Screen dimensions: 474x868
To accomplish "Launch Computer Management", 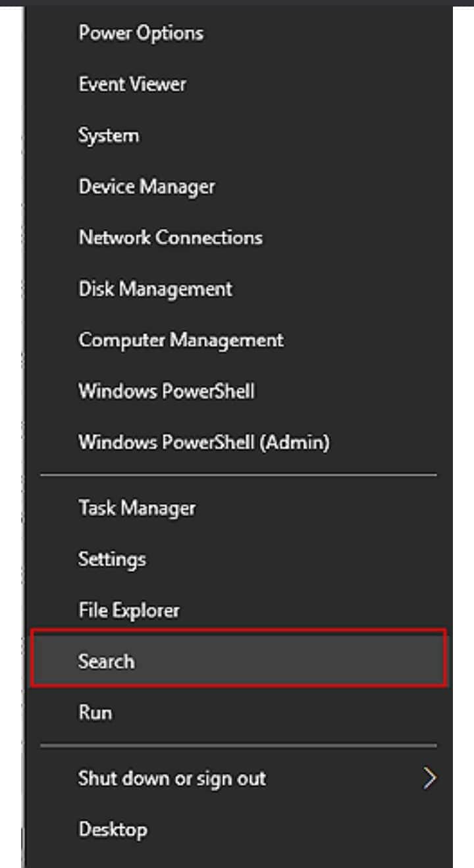I will coord(181,340).
